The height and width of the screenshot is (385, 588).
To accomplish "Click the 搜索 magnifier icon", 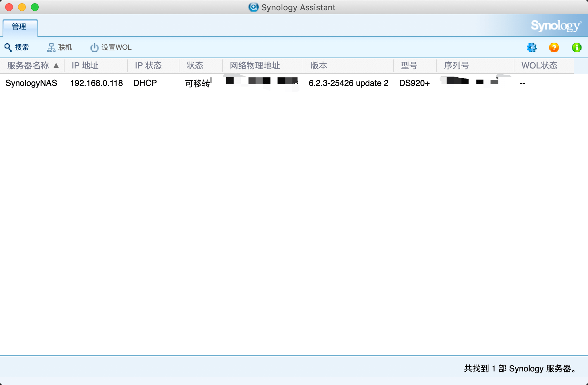I will tap(8, 47).
